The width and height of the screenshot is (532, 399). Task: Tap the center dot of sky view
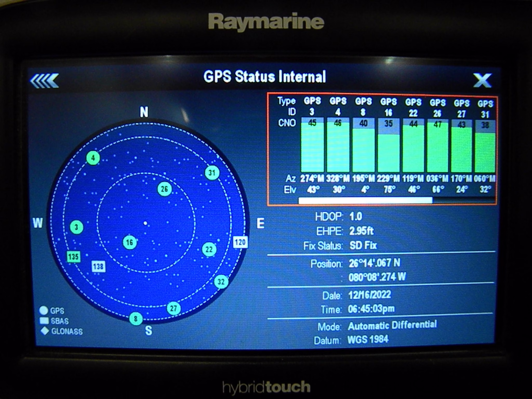coord(145,223)
